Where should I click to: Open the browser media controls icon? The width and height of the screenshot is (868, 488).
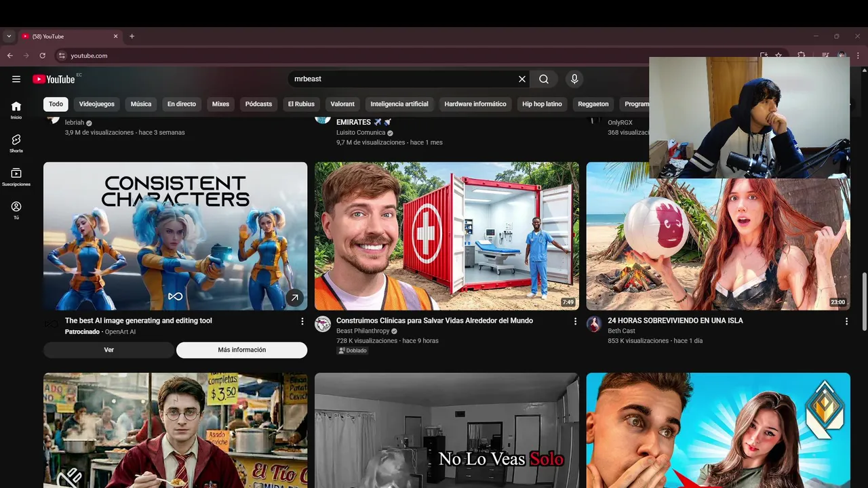825,56
